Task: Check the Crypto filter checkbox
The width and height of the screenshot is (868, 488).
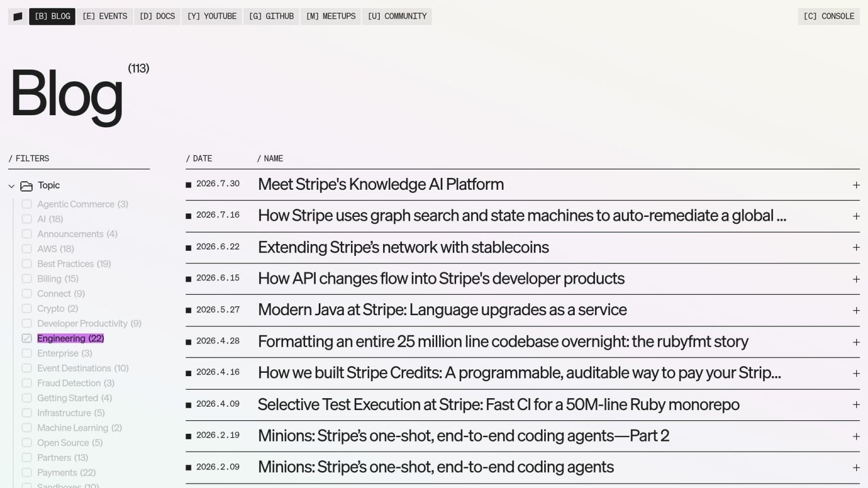Action: [x=27, y=308]
